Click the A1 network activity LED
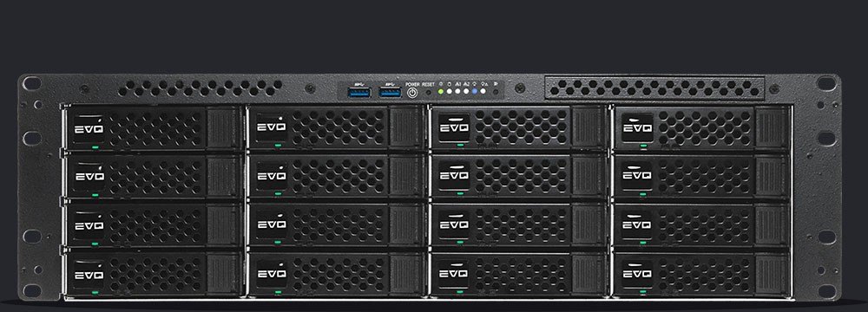This screenshot has height=312, width=868. pyautogui.click(x=457, y=91)
